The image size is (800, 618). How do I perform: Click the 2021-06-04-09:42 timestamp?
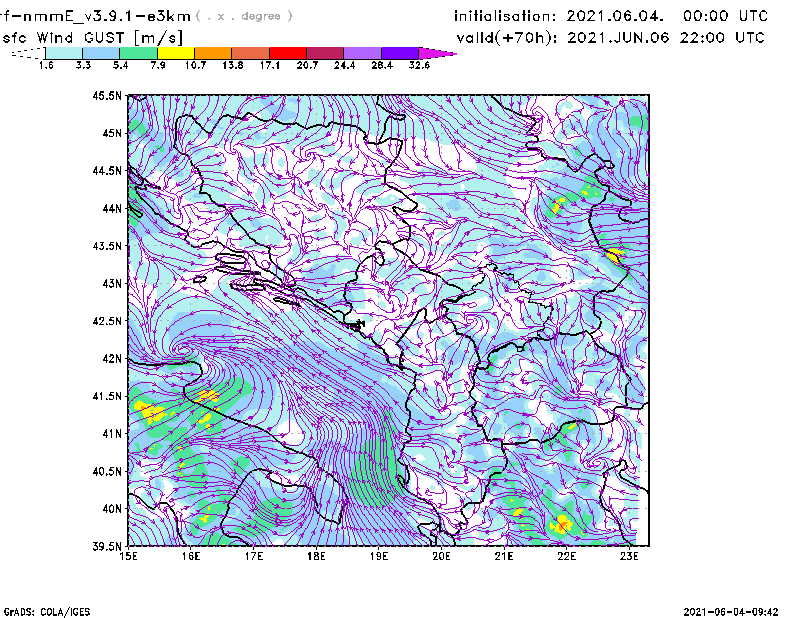(x=730, y=610)
